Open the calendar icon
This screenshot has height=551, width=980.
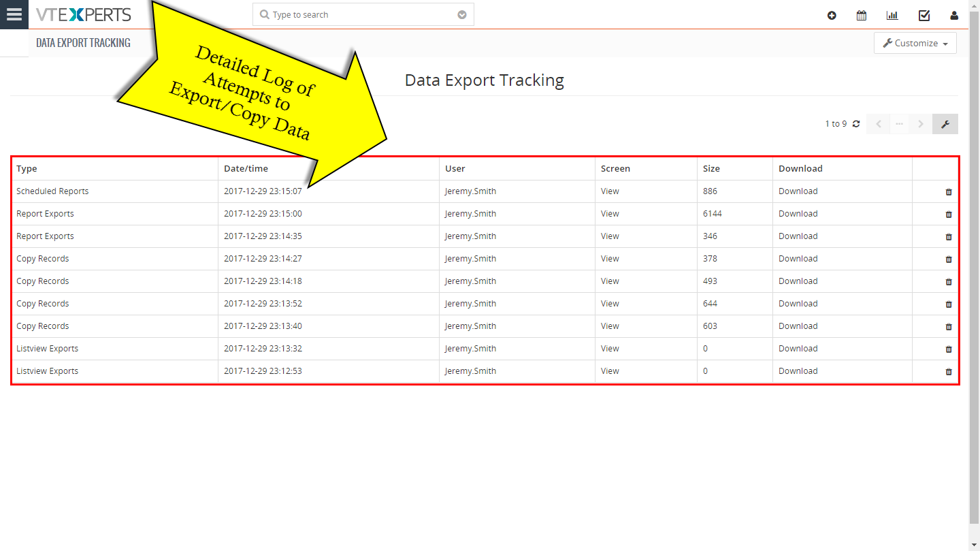pyautogui.click(x=862, y=15)
